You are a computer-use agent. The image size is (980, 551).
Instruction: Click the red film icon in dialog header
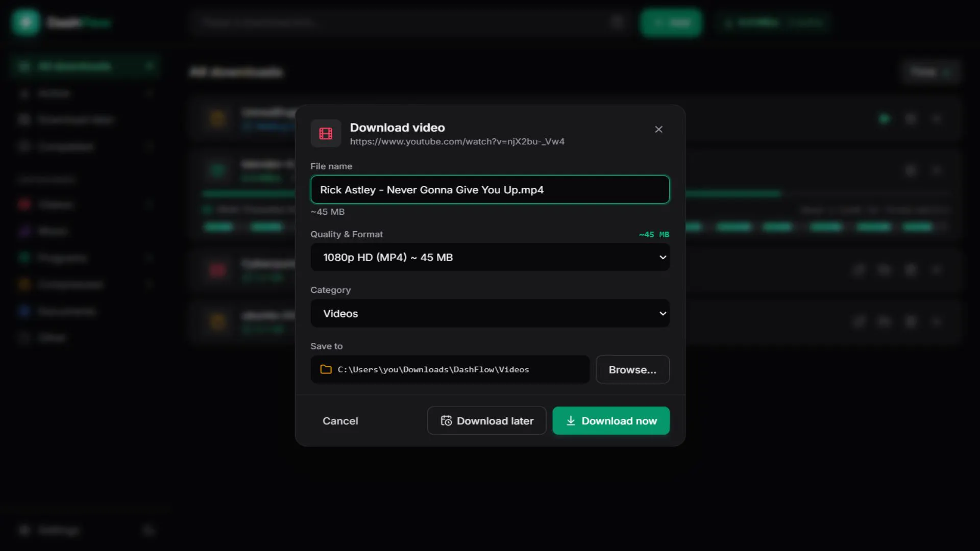pos(326,134)
